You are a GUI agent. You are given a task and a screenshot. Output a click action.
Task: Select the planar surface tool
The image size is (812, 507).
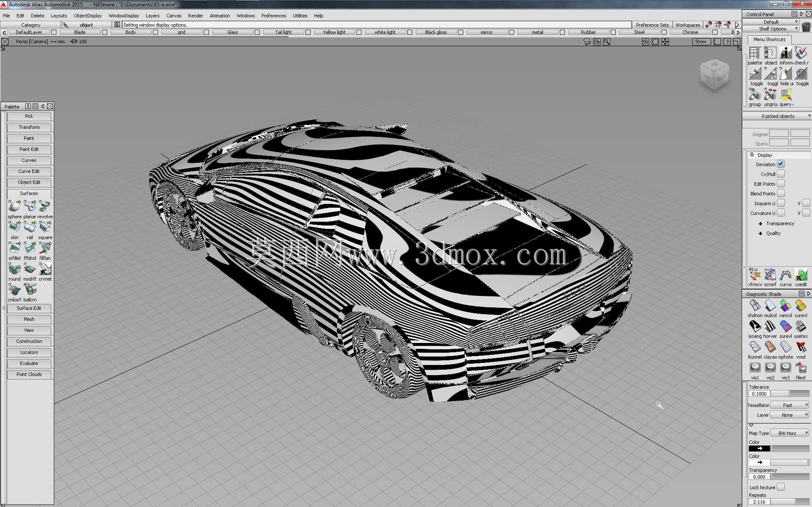tap(30, 206)
